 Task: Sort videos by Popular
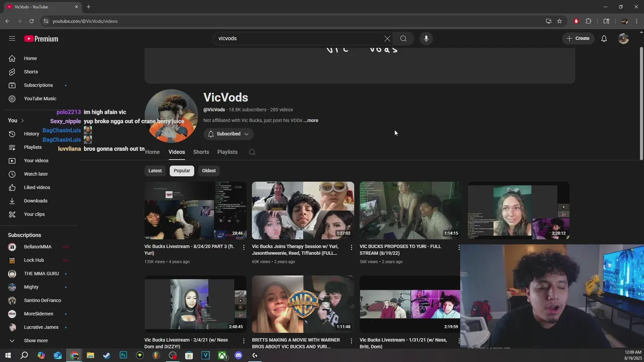pyautogui.click(x=182, y=170)
